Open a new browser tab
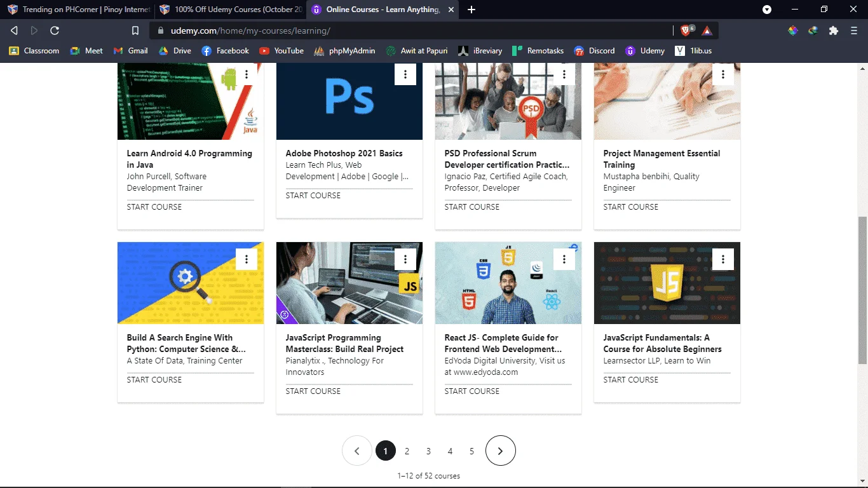This screenshot has height=488, width=868. point(471,10)
